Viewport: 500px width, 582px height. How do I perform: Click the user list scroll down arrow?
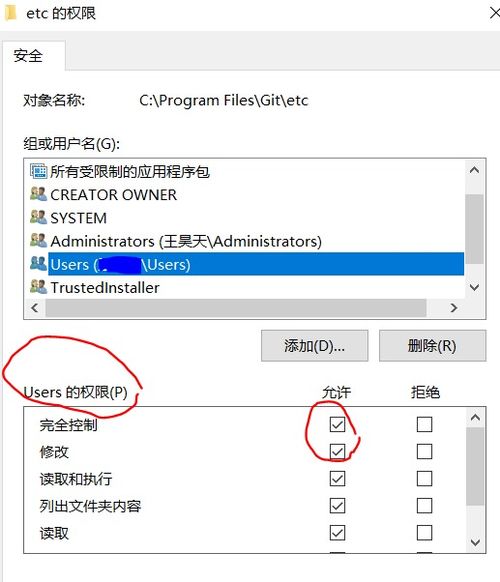tap(474, 287)
